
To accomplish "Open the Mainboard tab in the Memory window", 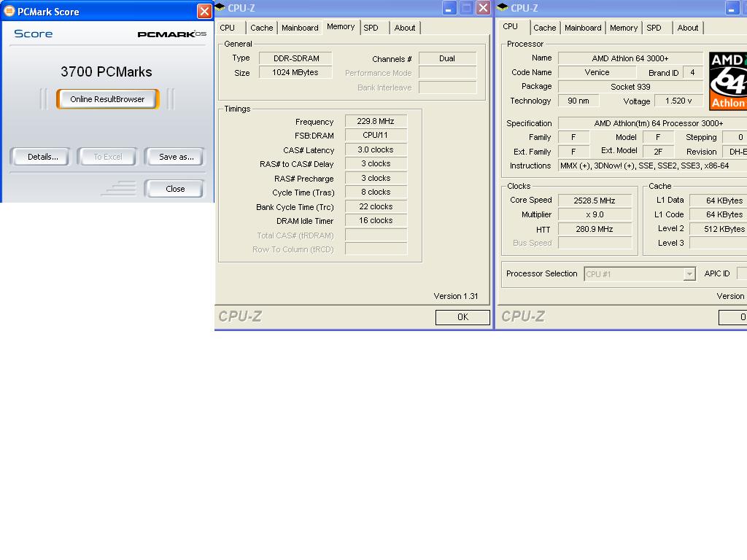I will tap(300, 28).
